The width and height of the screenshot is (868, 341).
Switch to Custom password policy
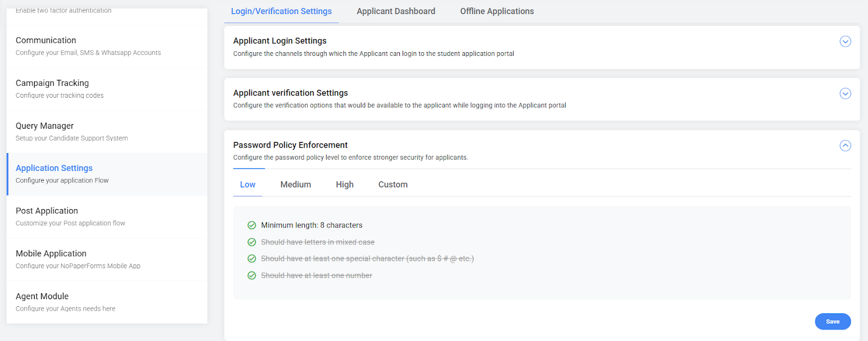(393, 185)
